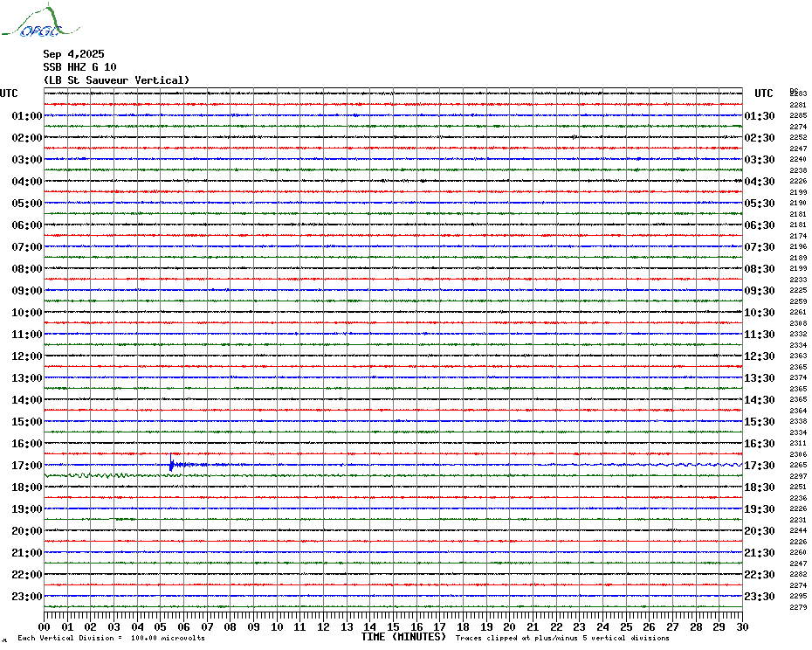Image resolution: width=812 pixels, height=650 pixels.
Task: Click the 04:00 hour label
Action: 27,182
